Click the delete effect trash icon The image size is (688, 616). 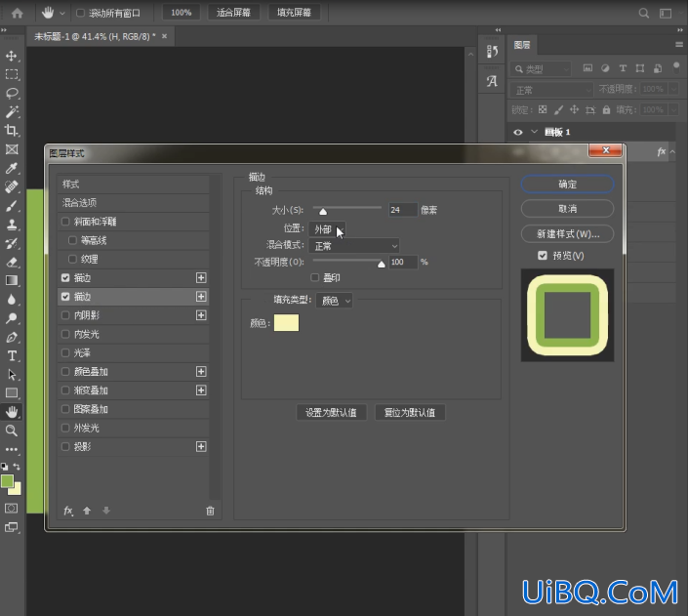[x=210, y=512]
